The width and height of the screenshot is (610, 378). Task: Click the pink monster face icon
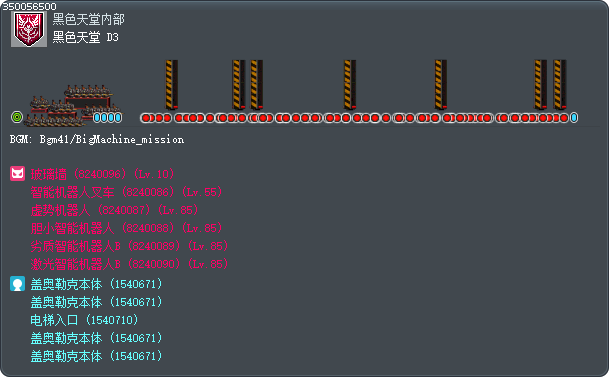pos(18,173)
